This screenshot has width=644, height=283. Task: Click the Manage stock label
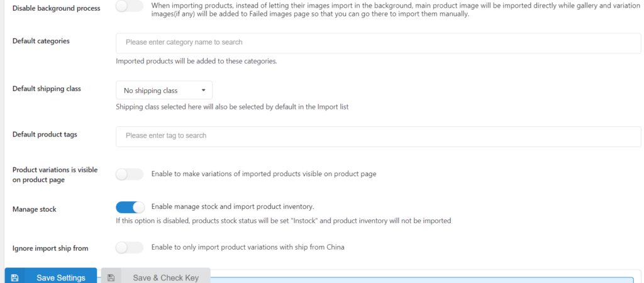tap(35, 209)
